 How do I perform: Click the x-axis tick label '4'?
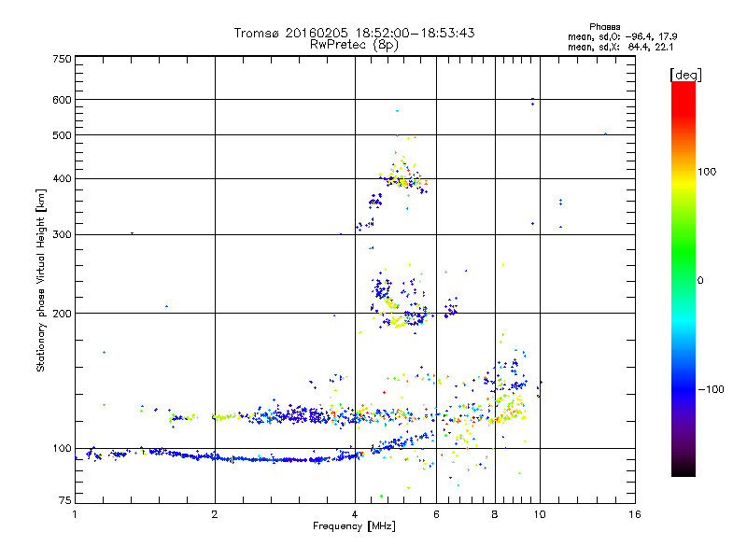355,514
